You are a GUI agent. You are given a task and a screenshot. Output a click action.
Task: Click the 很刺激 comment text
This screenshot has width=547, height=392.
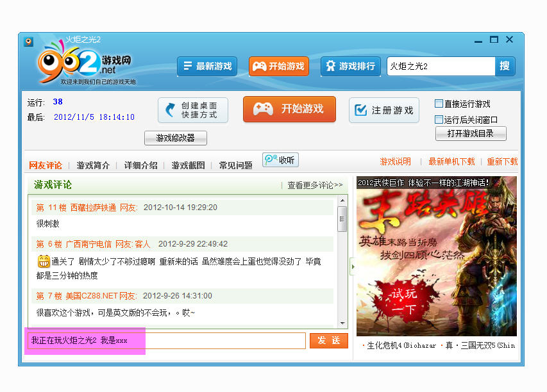coord(48,224)
